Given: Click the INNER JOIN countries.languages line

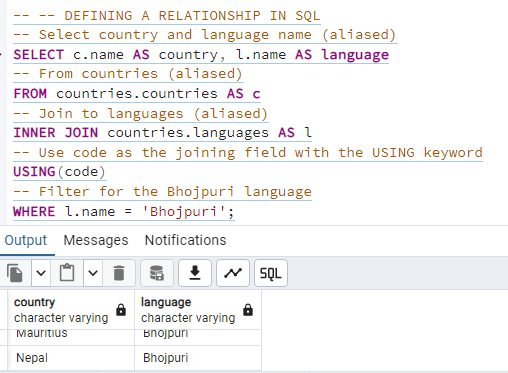Looking at the screenshot, I should click(162, 133).
